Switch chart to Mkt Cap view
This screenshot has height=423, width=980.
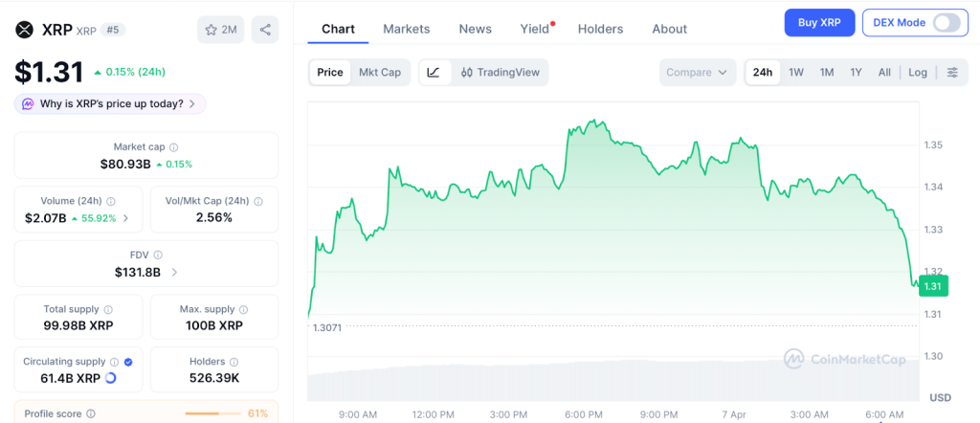[380, 73]
